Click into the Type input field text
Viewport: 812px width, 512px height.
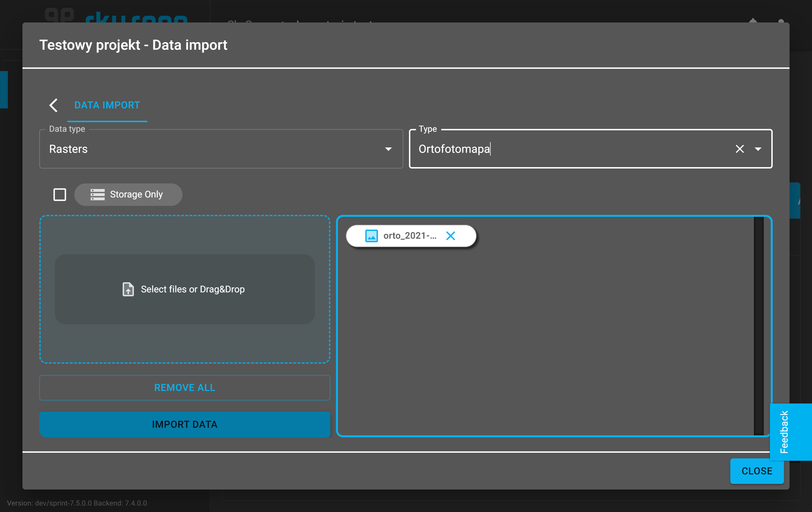(454, 149)
